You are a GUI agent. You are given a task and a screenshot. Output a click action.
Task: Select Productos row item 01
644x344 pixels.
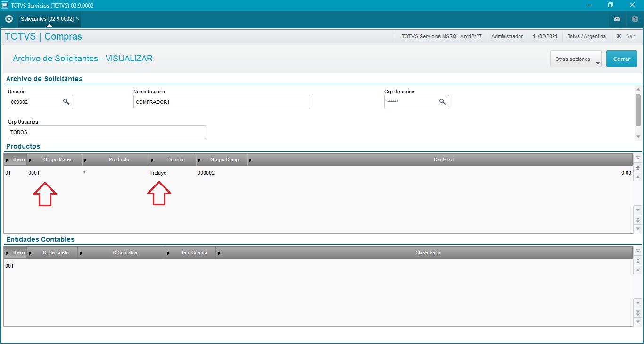tap(8, 173)
